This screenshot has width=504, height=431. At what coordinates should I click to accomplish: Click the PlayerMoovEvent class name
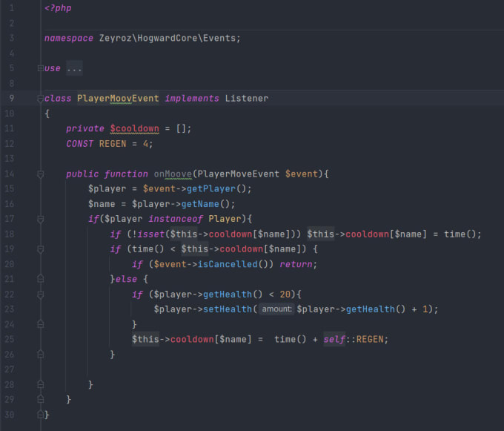(x=118, y=99)
